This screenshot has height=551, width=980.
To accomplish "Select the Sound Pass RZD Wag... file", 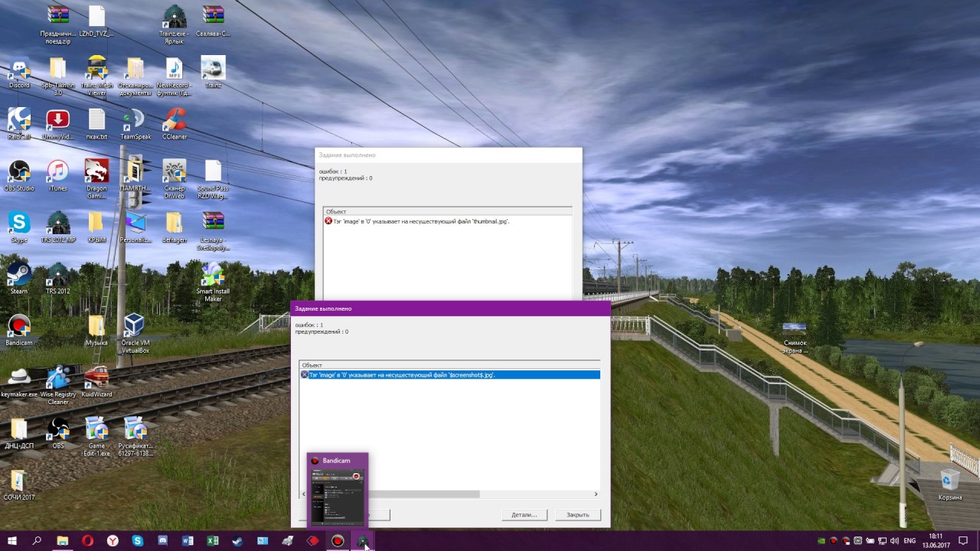I will pos(213,179).
